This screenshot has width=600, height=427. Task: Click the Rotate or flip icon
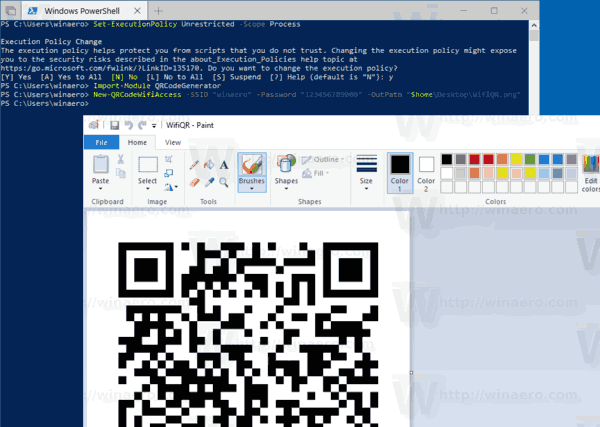169,187
